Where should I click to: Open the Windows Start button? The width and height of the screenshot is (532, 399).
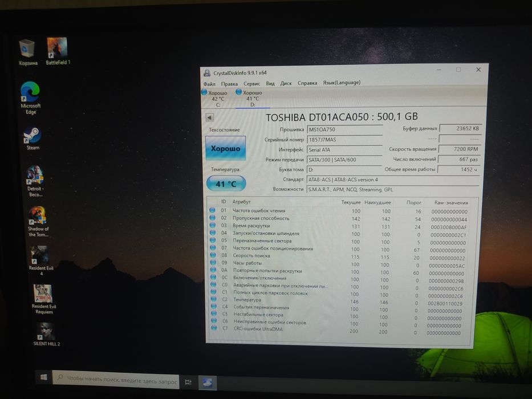(43, 377)
